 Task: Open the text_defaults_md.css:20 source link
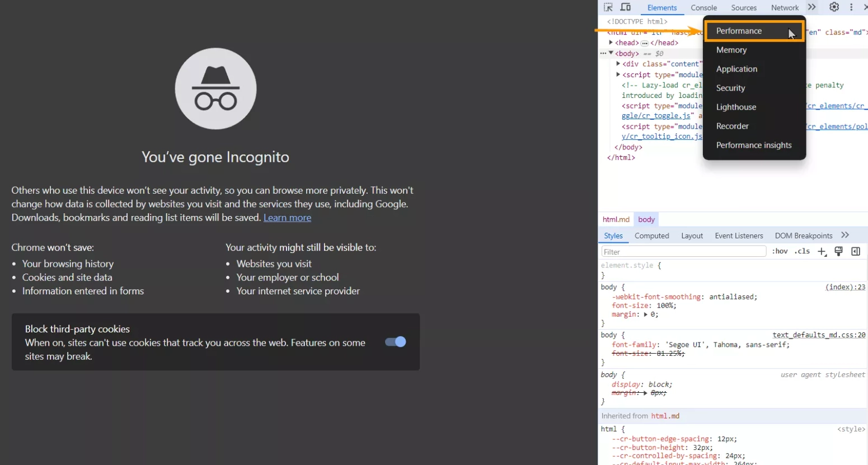click(819, 335)
